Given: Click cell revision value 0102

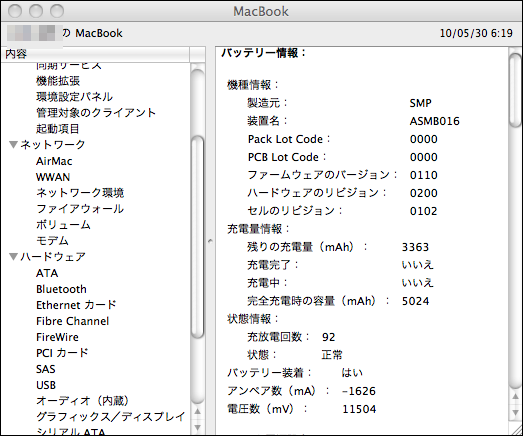Looking at the screenshot, I should click(x=424, y=211).
